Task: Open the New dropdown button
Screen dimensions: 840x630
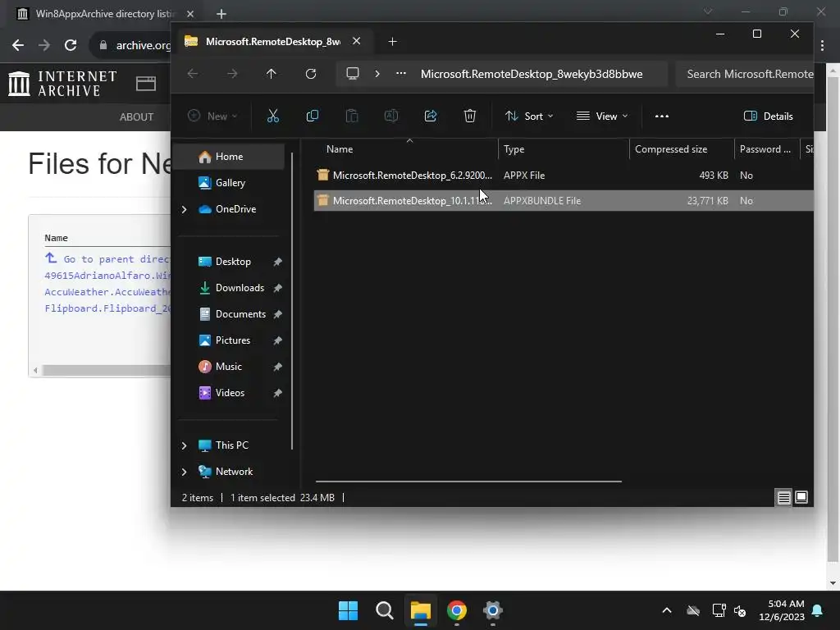Action: (212, 116)
